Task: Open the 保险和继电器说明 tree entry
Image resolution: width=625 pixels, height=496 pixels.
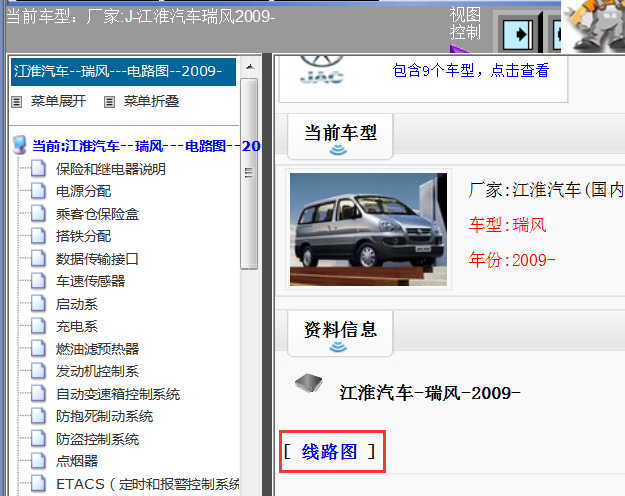Action: (x=111, y=169)
